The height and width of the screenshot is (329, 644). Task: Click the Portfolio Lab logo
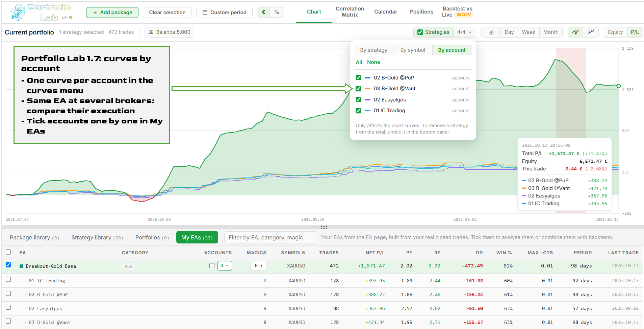tap(41, 13)
